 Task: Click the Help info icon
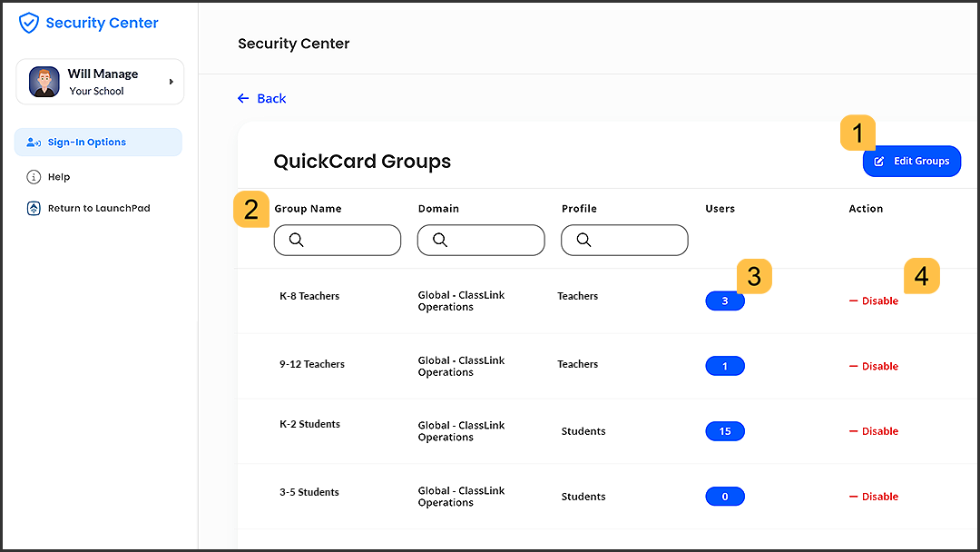click(x=34, y=176)
